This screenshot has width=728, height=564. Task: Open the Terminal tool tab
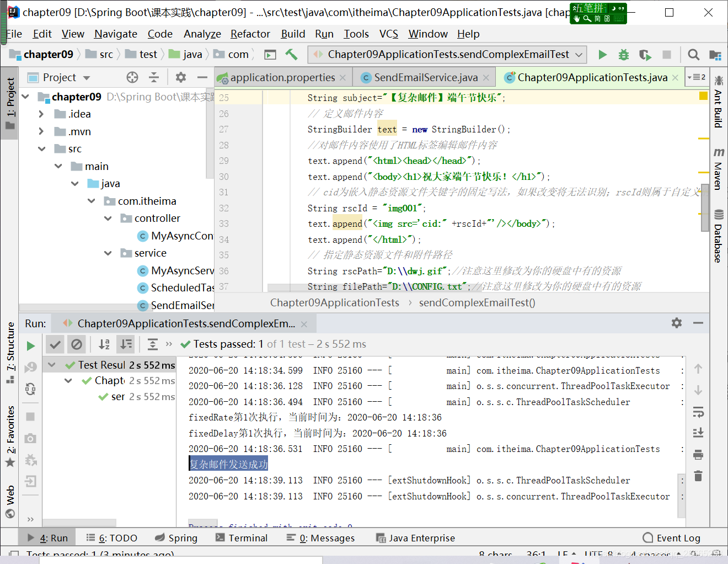(x=242, y=538)
